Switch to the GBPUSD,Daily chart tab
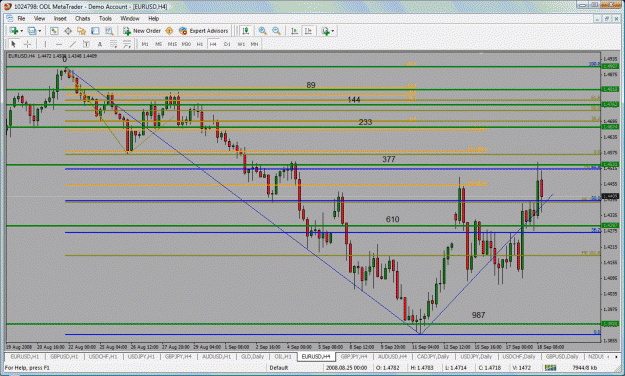Screen dimensions: 625x376 point(562,356)
